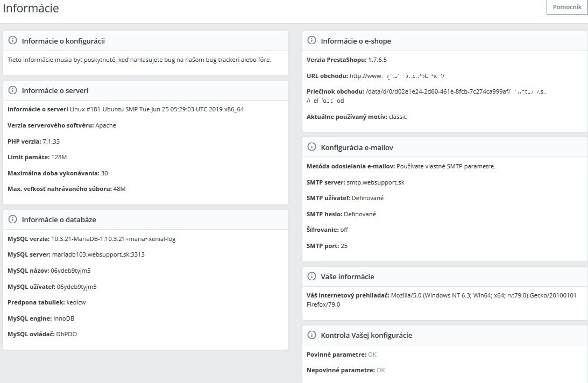Click info icon beside Konfigurácia e-mailov

coord(311,147)
